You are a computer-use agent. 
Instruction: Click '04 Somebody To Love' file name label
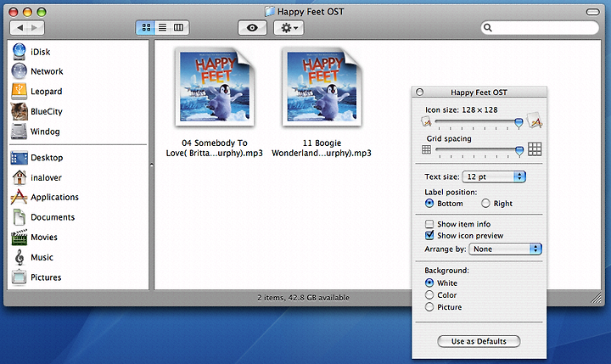[x=215, y=148]
